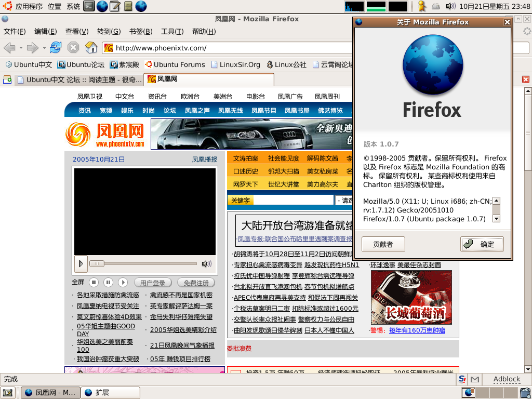Open the 位置 panel menu
Screen dimensions: 532x399
click(55, 6)
